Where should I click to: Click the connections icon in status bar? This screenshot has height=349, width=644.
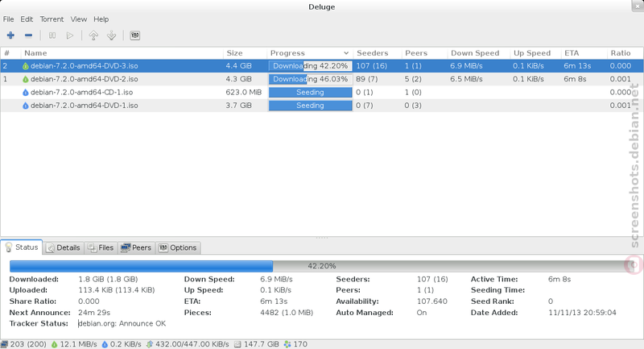(x=4, y=344)
